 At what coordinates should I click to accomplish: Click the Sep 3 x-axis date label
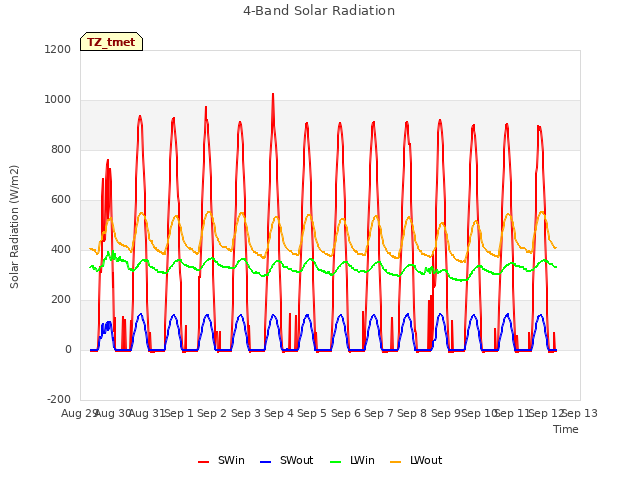pos(246,413)
